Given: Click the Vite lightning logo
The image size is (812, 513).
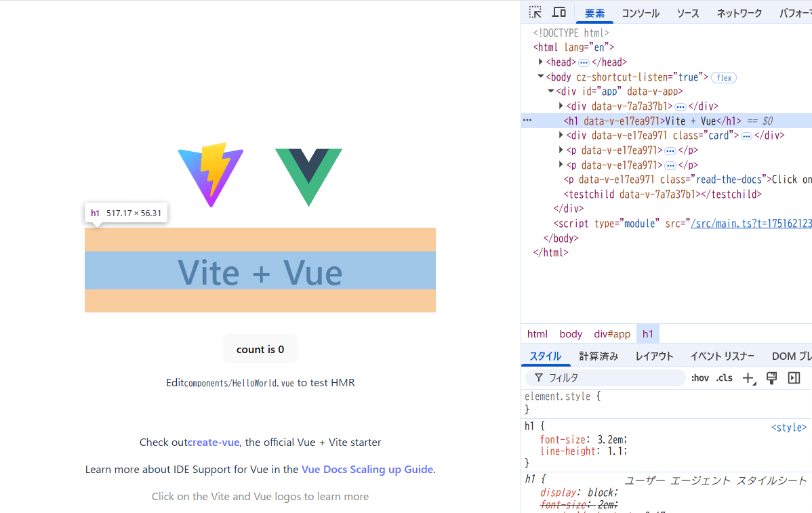Looking at the screenshot, I should (x=211, y=174).
